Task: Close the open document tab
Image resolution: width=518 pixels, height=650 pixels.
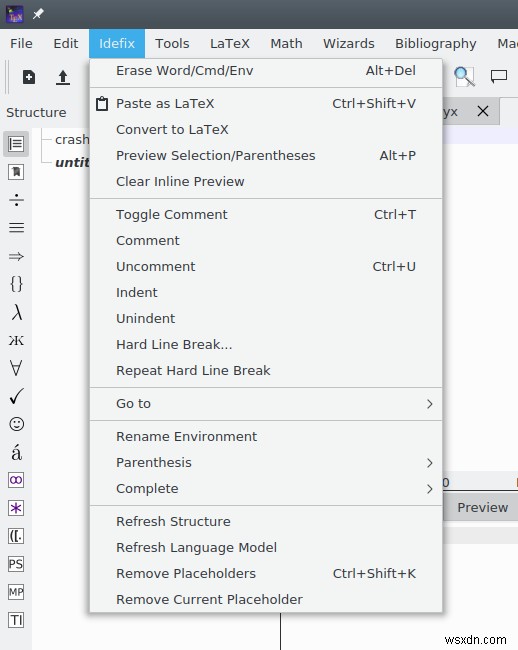Action: click(x=483, y=111)
